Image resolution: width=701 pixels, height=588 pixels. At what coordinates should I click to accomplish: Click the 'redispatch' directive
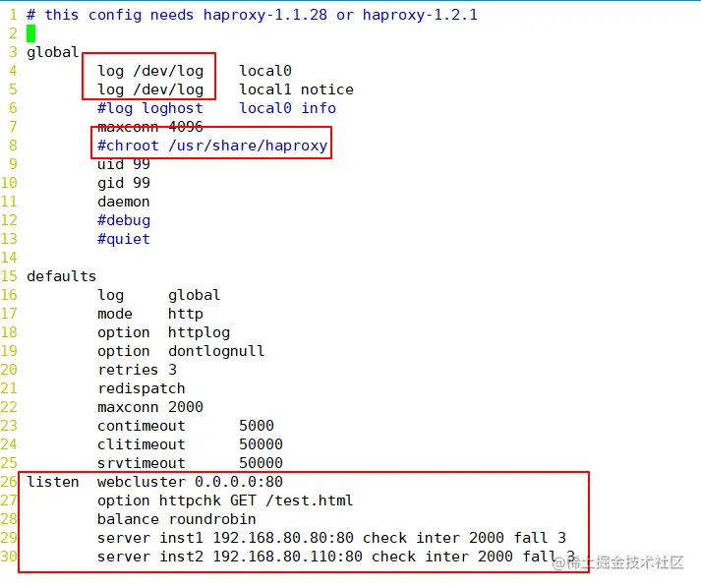point(142,388)
